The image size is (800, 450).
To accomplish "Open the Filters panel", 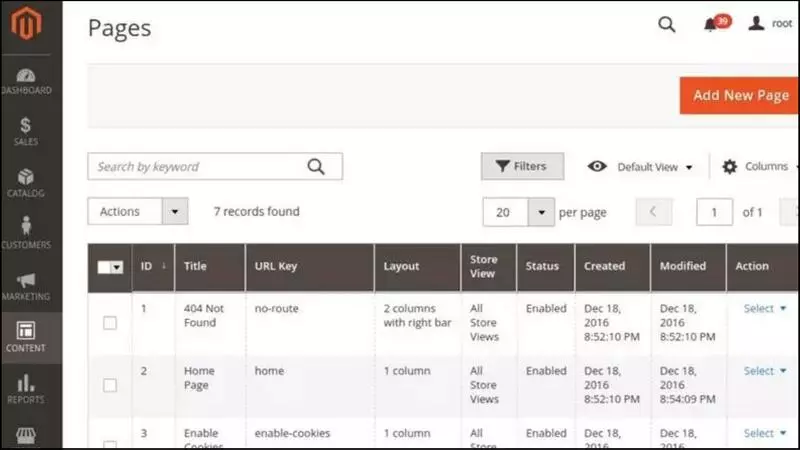I will 522,166.
